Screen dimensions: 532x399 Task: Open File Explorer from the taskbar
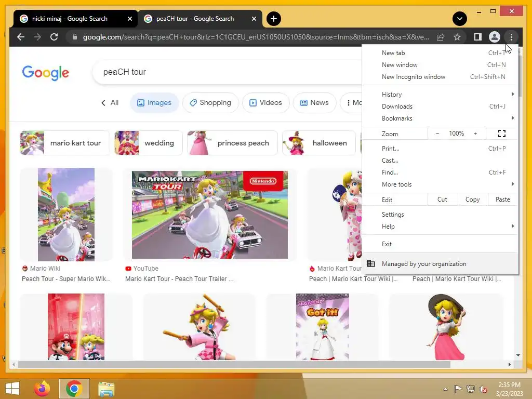click(106, 389)
